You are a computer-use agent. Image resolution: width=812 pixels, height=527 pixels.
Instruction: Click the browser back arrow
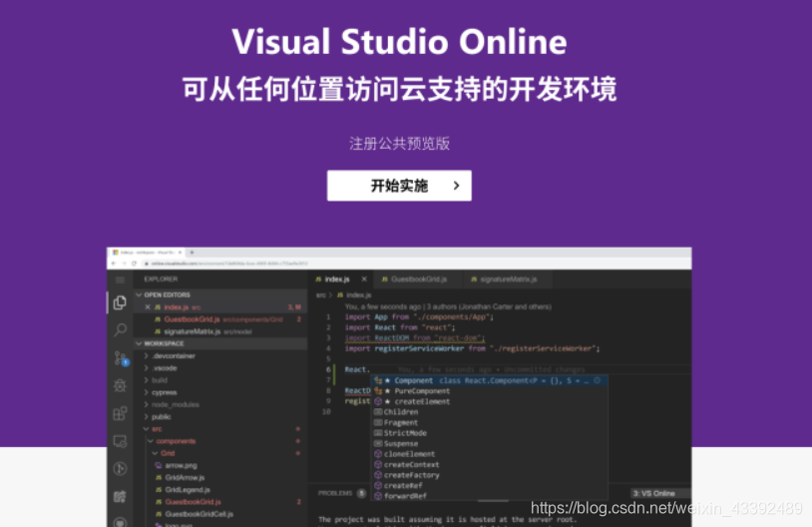pyautogui.click(x=114, y=263)
